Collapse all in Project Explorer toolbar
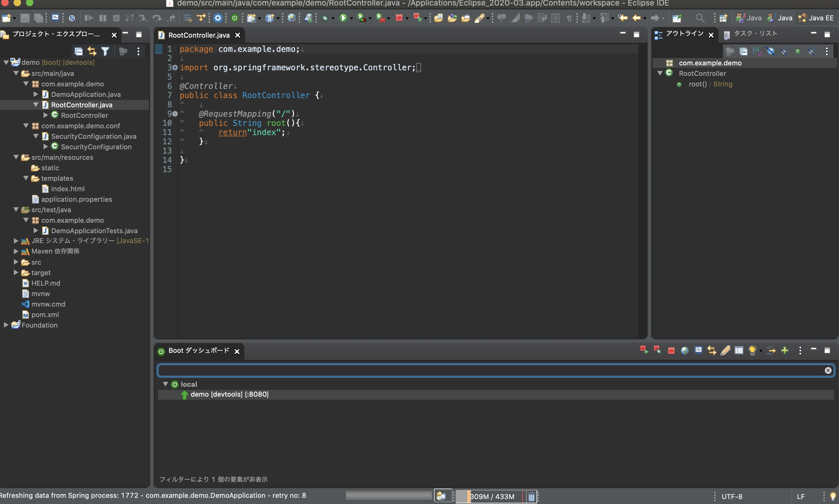This screenshot has height=504, width=839. (x=78, y=51)
